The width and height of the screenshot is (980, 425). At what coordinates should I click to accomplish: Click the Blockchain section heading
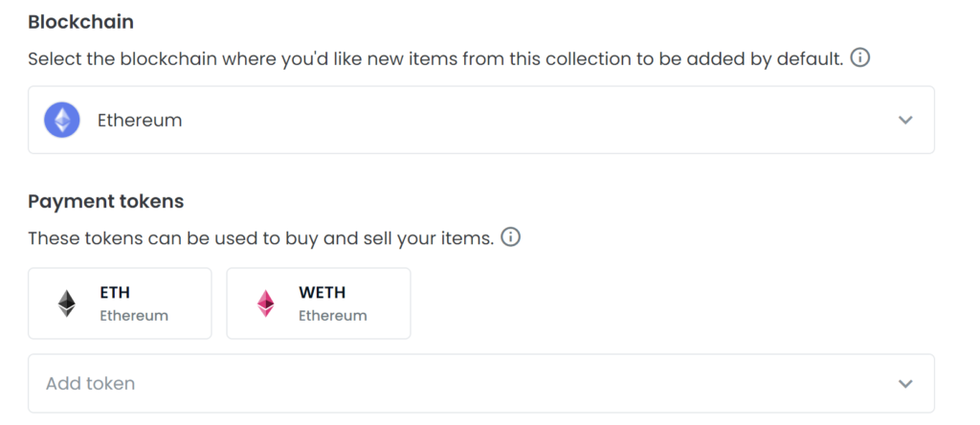[80, 22]
